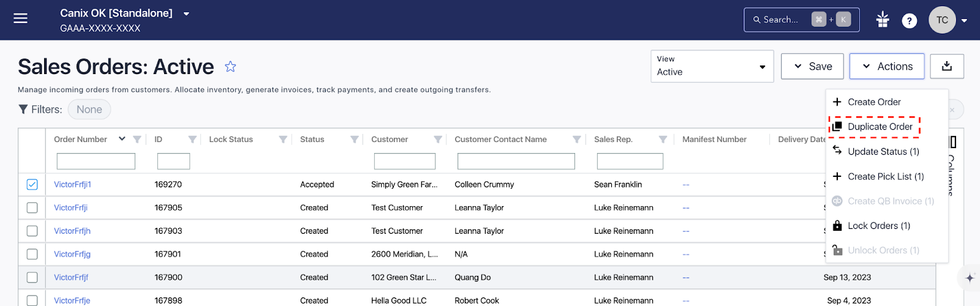Open filter for the Customer column
980x306 pixels.
pyautogui.click(x=437, y=140)
